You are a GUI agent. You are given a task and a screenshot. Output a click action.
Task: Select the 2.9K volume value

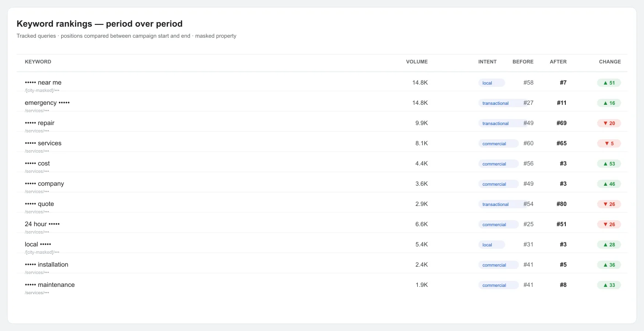(421, 204)
